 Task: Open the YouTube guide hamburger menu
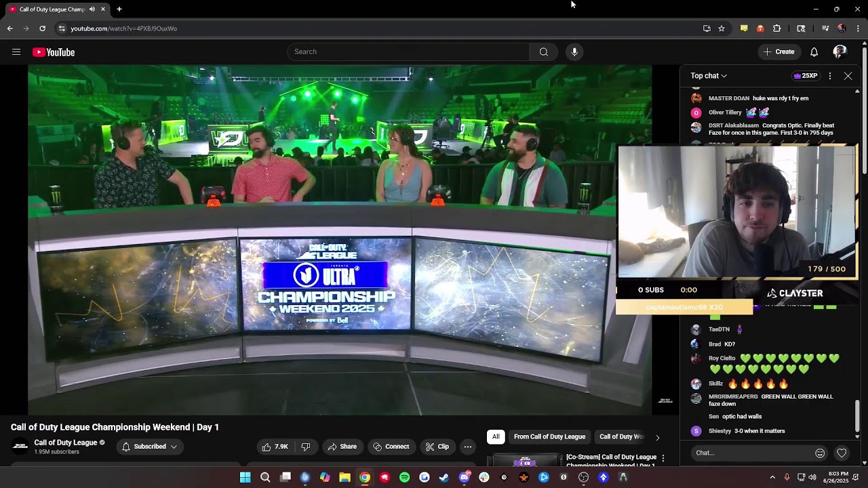(x=16, y=52)
